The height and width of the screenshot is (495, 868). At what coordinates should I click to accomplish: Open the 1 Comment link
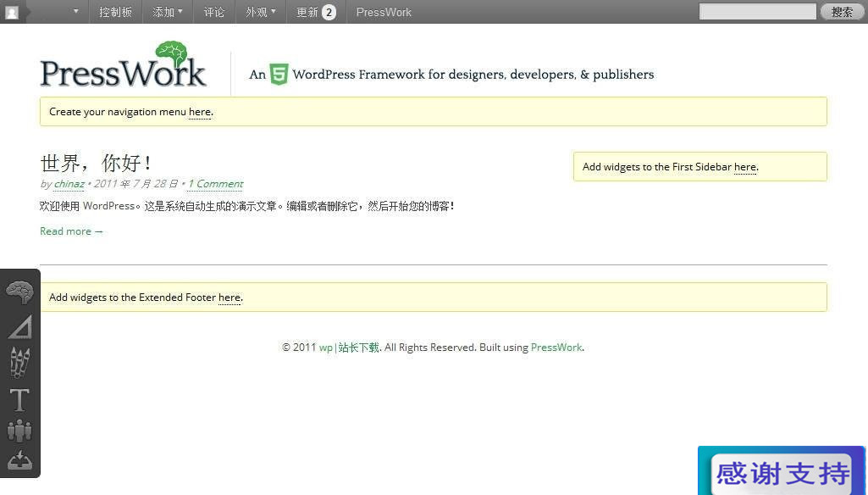215,184
